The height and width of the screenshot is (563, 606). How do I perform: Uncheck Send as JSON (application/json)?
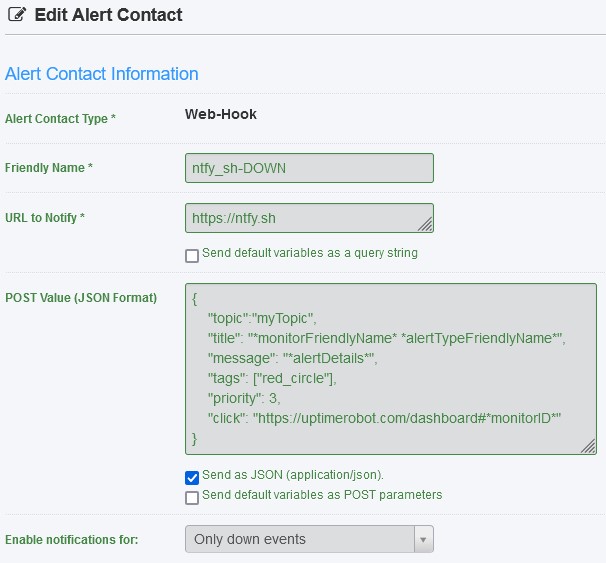[x=192, y=476]
